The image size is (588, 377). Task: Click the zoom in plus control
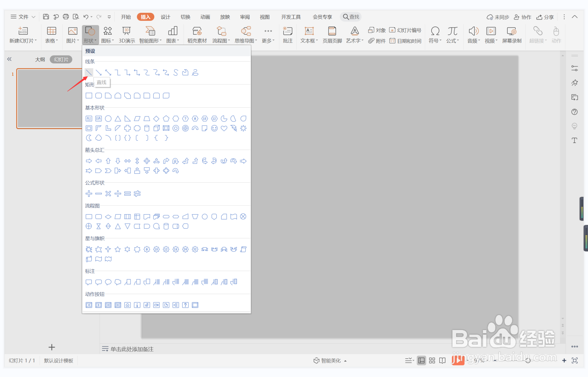click(564, 360)
